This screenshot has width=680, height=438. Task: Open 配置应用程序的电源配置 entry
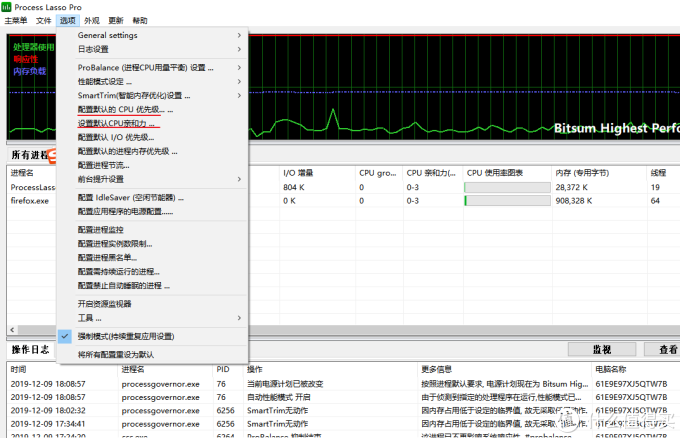tap(152, 212)
